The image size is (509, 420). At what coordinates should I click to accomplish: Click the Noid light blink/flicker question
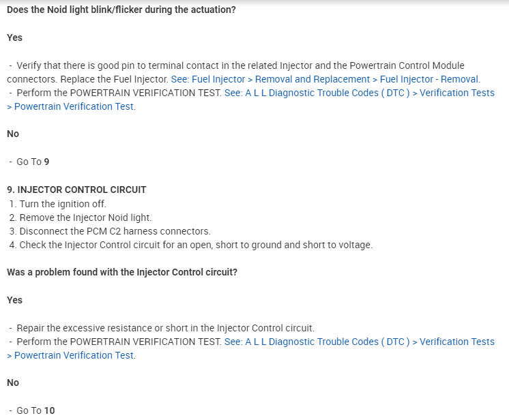pos(121,10)
